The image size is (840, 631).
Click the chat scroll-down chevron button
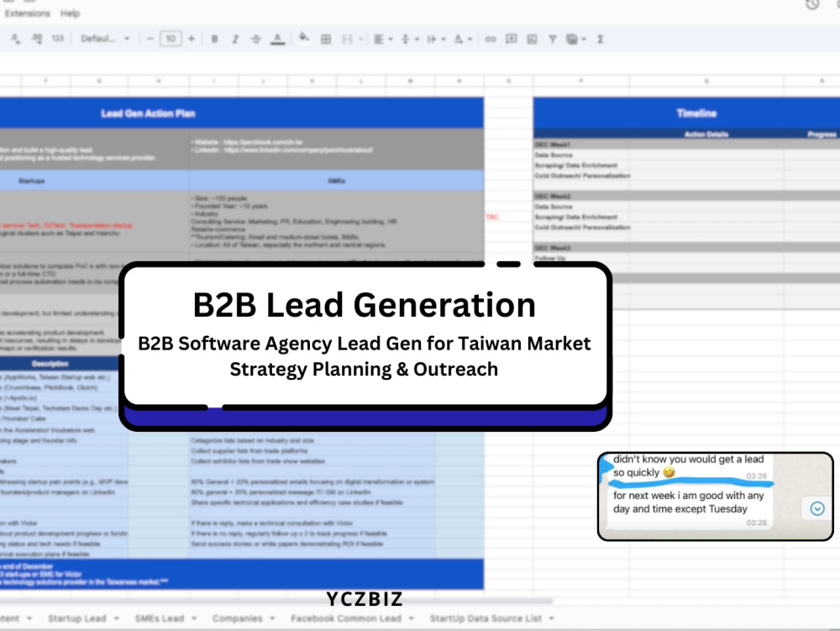(x=817, y=508)
